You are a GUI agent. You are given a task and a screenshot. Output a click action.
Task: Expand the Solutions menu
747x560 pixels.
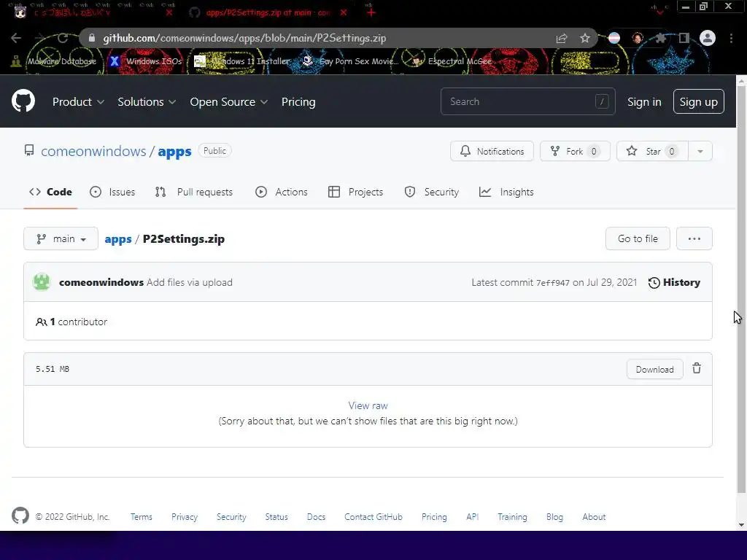[147, 102]
